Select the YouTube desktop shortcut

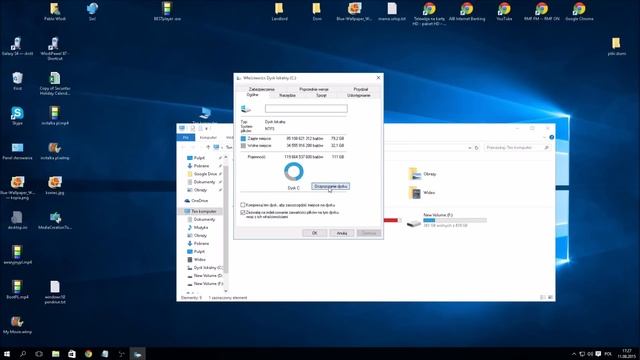(x=504, y=11)
